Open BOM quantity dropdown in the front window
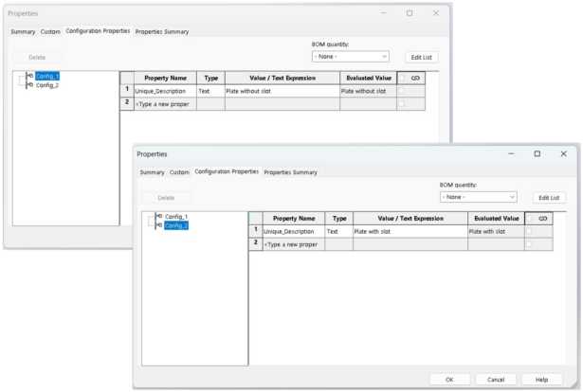 tap(479, 196)
